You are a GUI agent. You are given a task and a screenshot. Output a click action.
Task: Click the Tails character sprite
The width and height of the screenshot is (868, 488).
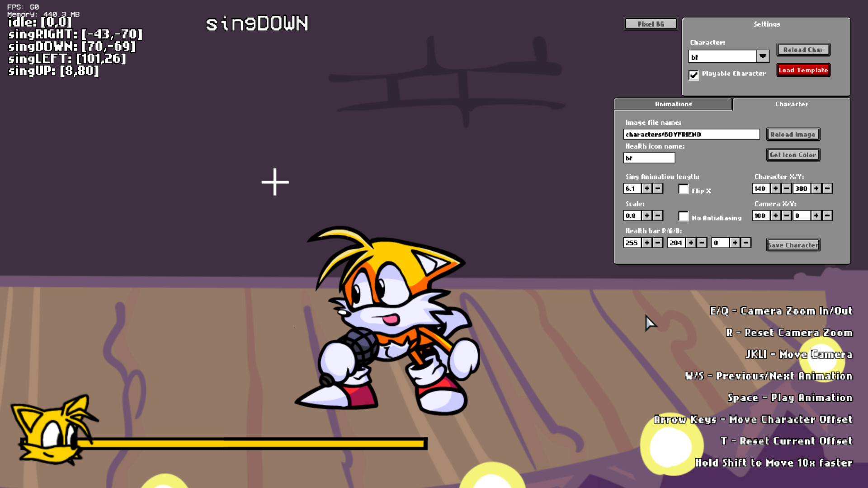click(x=388, y=321)
